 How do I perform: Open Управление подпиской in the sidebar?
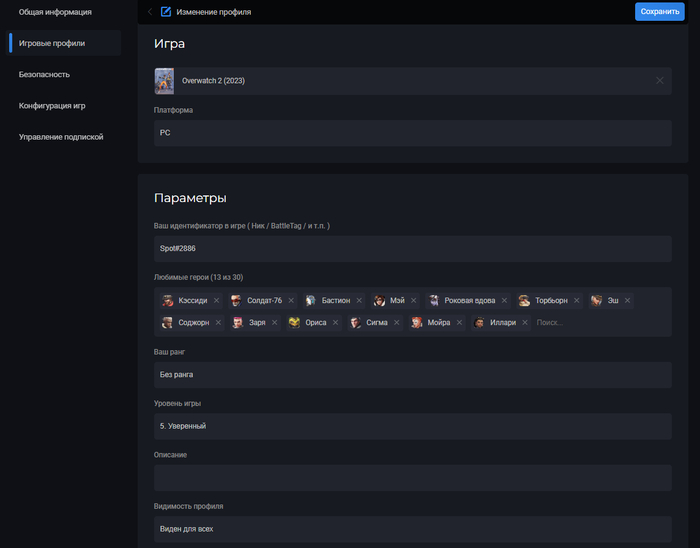click(61, 136)
